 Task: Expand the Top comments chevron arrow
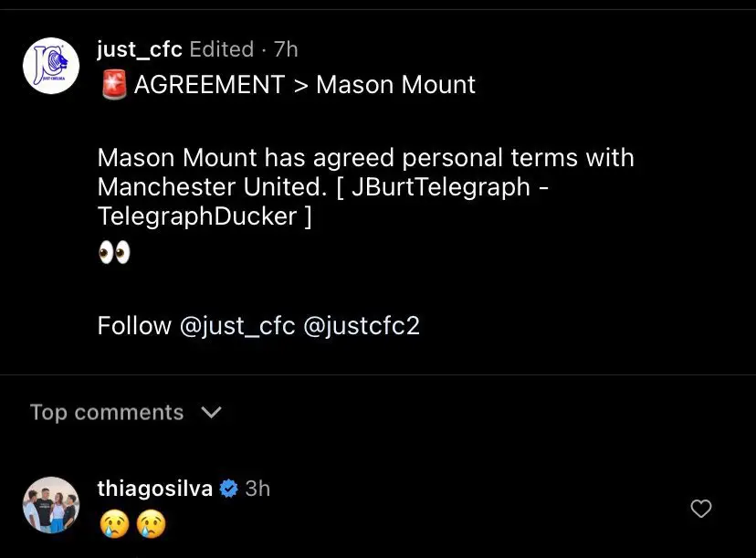coord(211,413)
